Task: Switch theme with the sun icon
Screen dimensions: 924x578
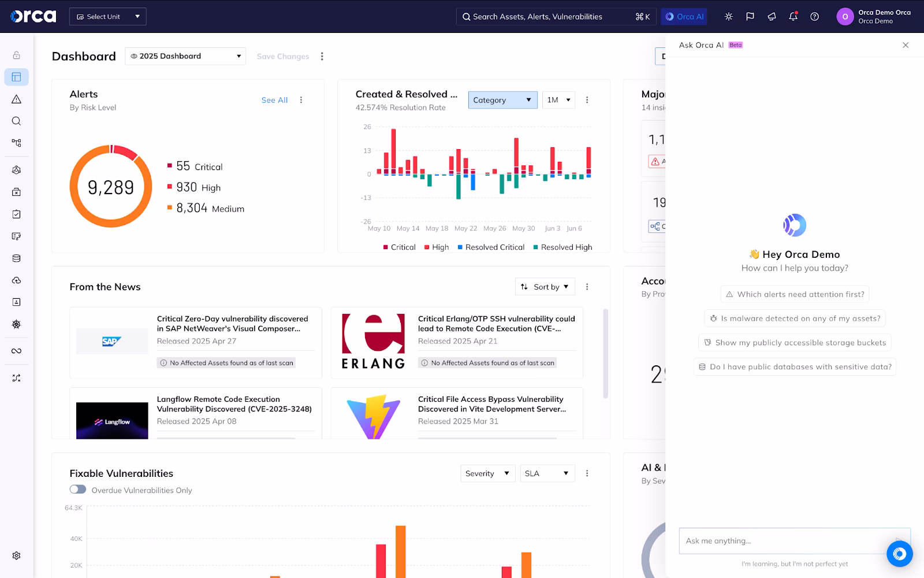Action: (728, 17)
